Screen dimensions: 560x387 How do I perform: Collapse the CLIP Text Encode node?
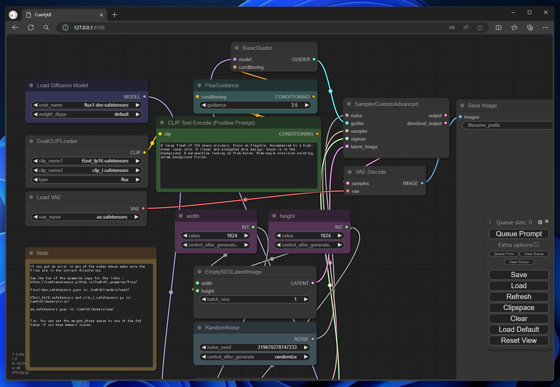(162, 122)
